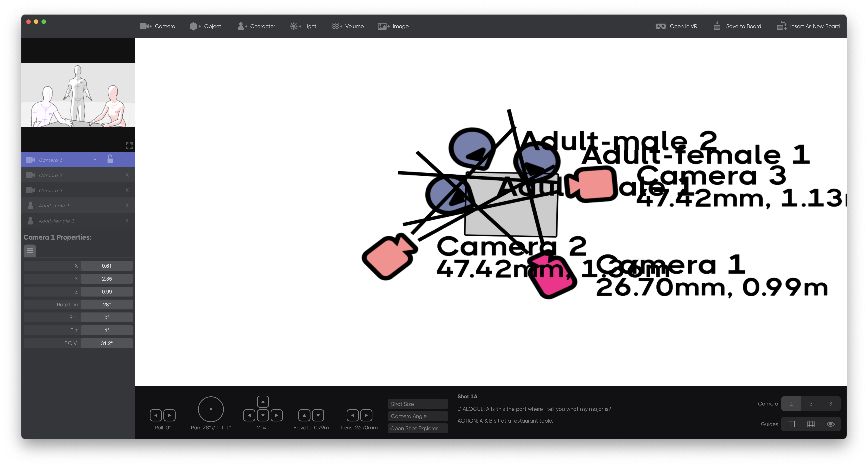The image size is (868, 467).
Task: Add a Volume element
Action: (348, 26)
